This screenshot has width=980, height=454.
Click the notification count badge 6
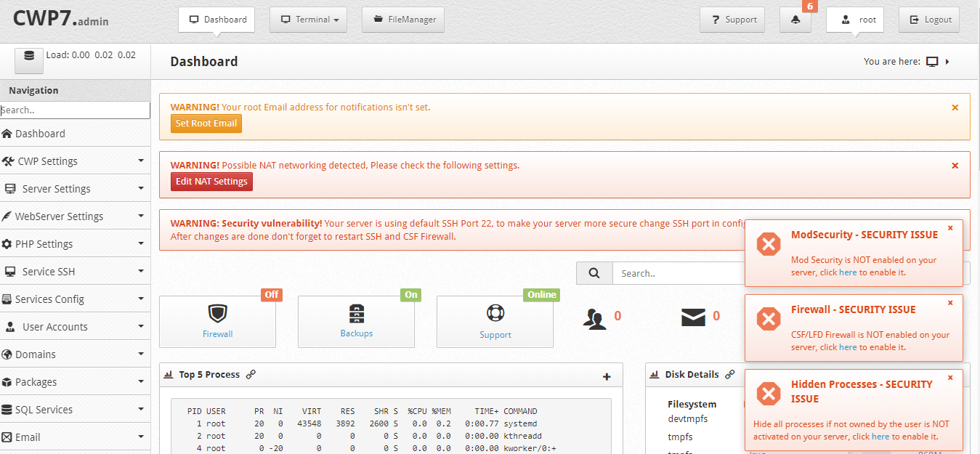(x=810, y=7)
